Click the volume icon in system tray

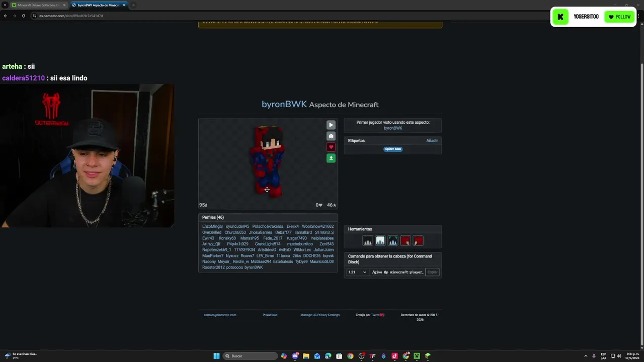(x=618, y=356)
